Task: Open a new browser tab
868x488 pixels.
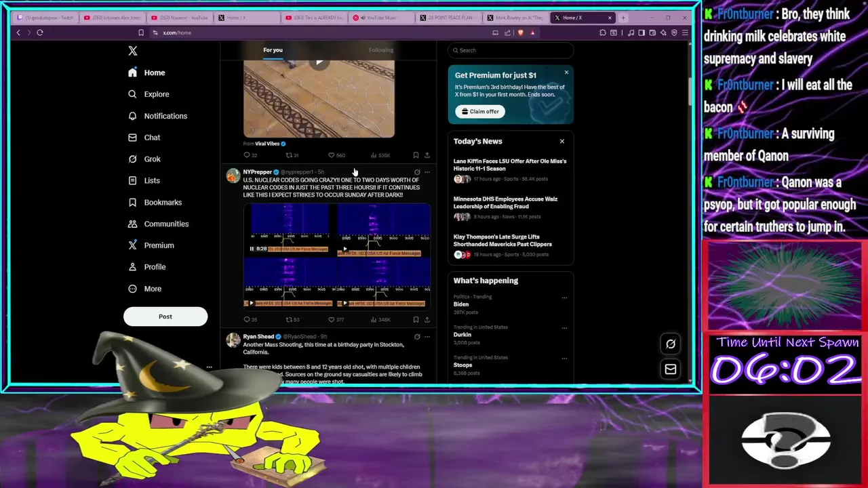Action: pyautogui.click(x=623, y=18)
